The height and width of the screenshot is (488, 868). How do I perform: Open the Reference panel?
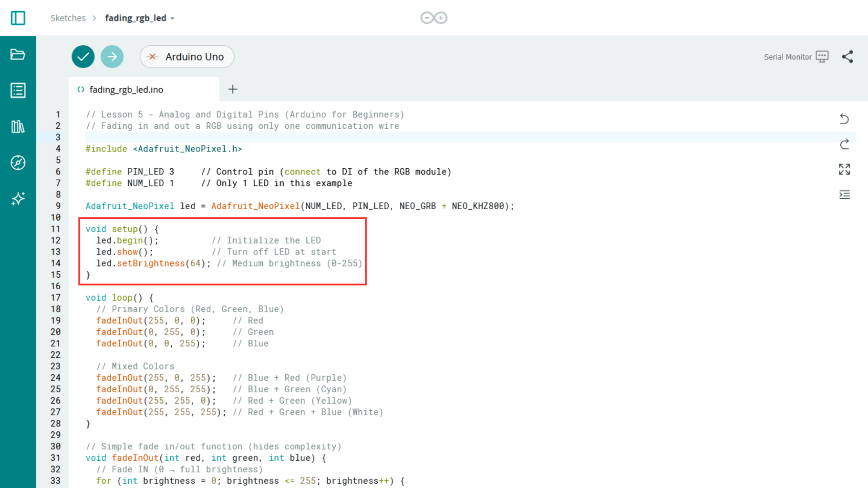click(x=18, y=163)
